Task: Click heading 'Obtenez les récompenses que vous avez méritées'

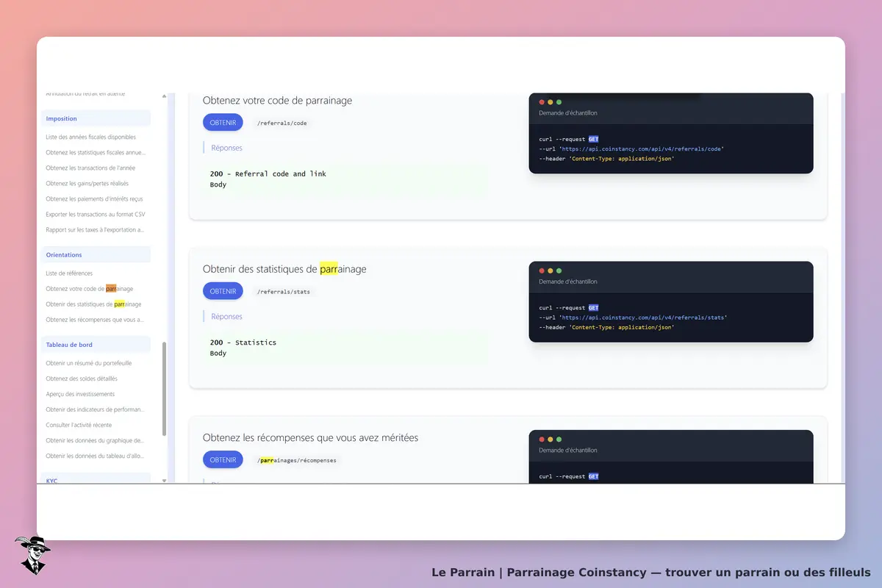Action: [x=310, y=437]
